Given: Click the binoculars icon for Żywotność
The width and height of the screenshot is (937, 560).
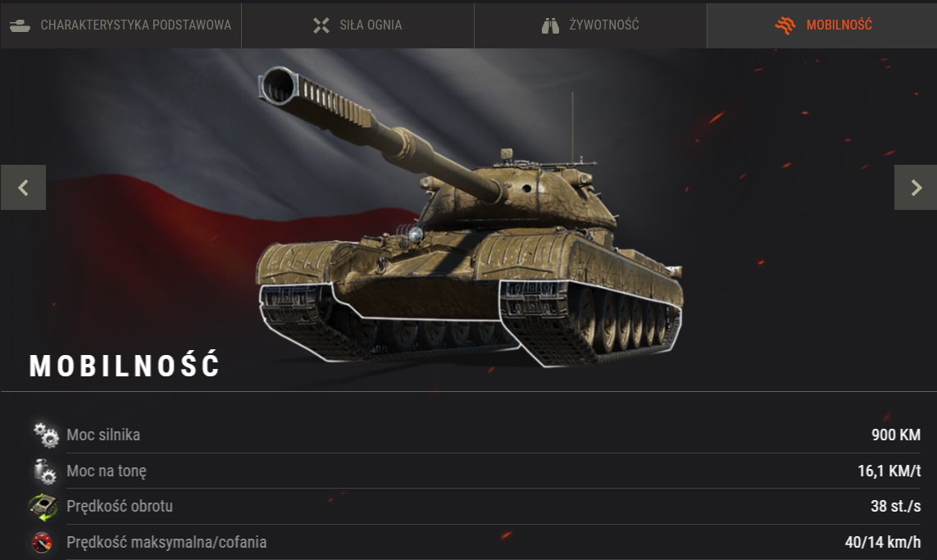Looking at the screenshot, I should [x=550, y=25].
